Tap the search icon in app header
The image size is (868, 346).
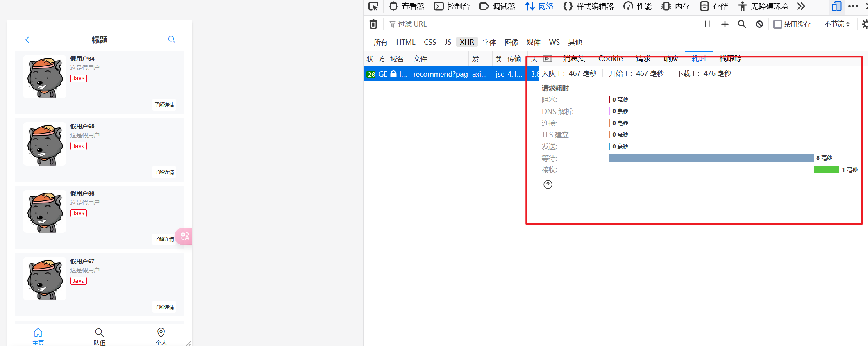pyautogui.click(x=172, y=40)
